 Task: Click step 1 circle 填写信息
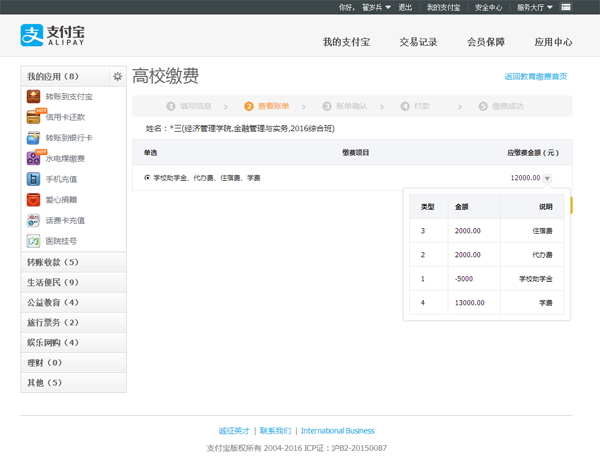(x=171, y=106)
